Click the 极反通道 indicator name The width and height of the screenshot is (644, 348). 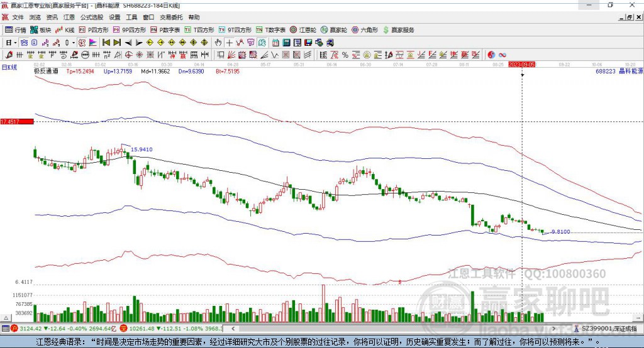(x=46, y=71)
